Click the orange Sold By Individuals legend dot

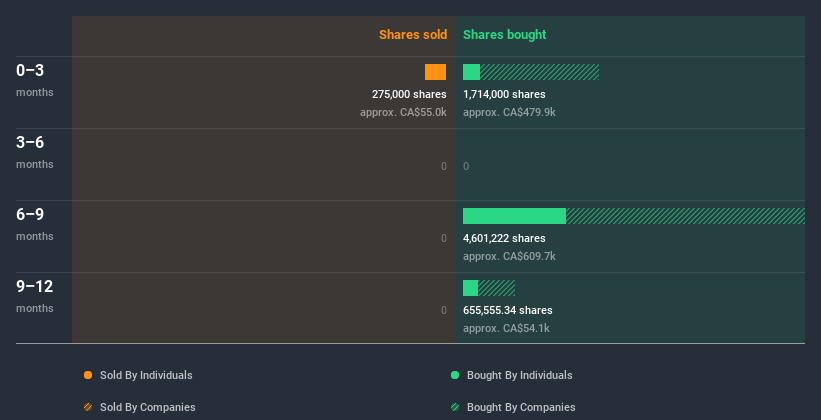pyautogui.click(x=88, y=375)
